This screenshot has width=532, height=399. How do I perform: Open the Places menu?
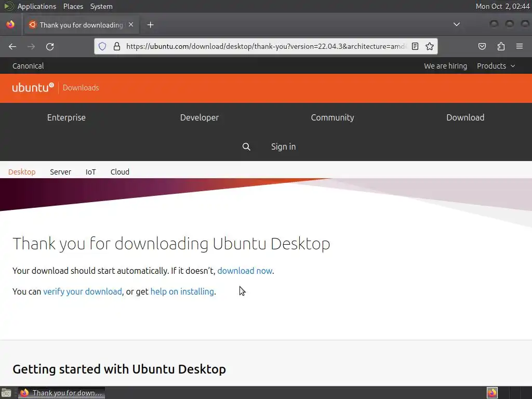point(73,6)
